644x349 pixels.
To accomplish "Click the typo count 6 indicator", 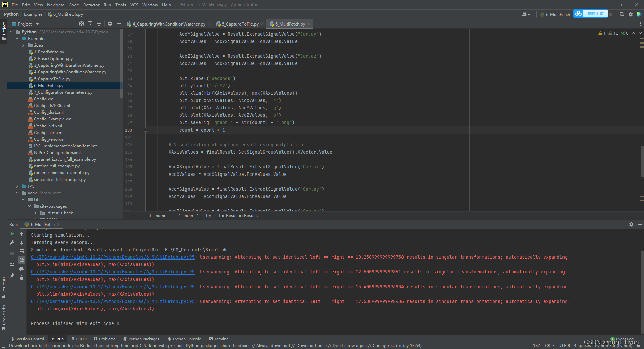I will point(625,33).
